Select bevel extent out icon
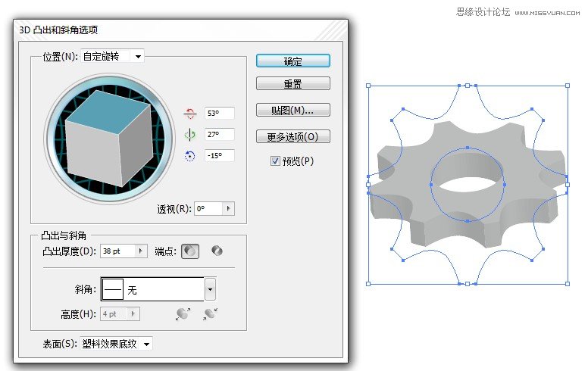Viewport: 588px width, 371px height. (x=183, y=313)
